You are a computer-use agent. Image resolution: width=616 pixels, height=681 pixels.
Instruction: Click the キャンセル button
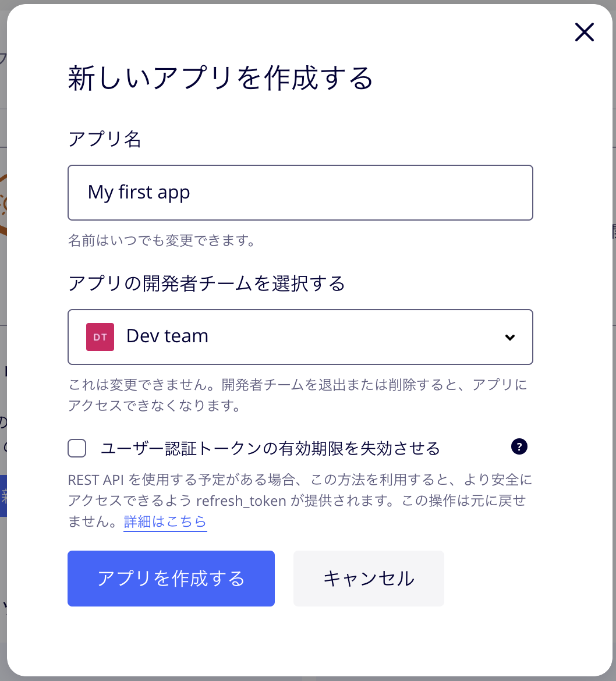[x=369, y=579]
